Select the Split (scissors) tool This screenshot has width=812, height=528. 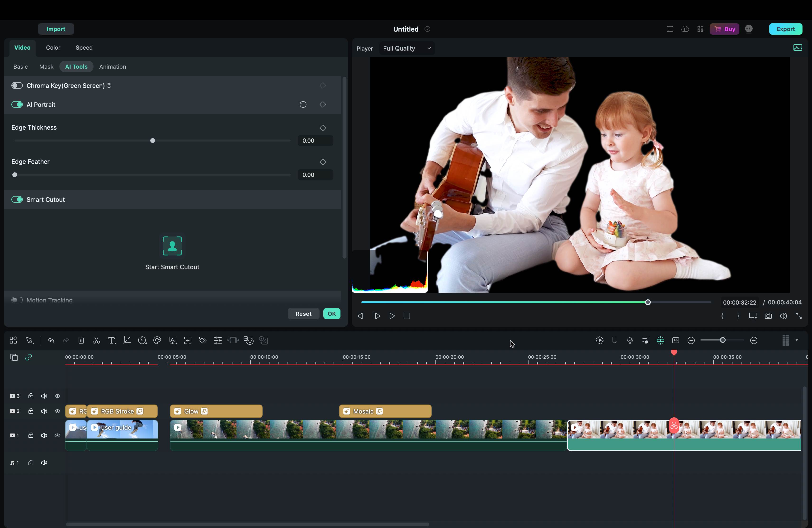(x=96, y=340)
